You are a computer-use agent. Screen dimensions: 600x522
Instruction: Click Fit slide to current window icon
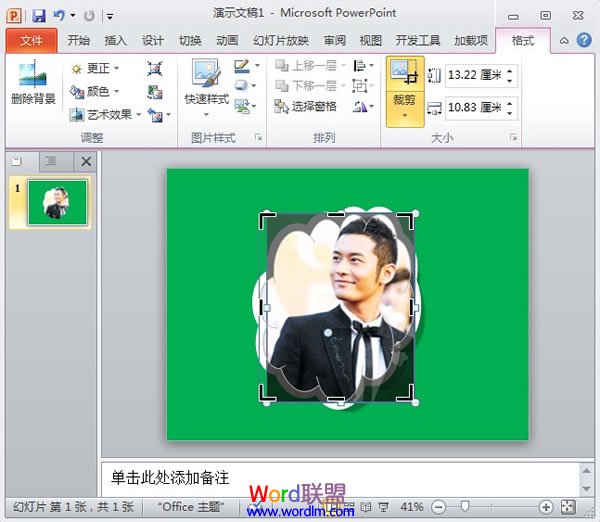(x=568, y=507)
